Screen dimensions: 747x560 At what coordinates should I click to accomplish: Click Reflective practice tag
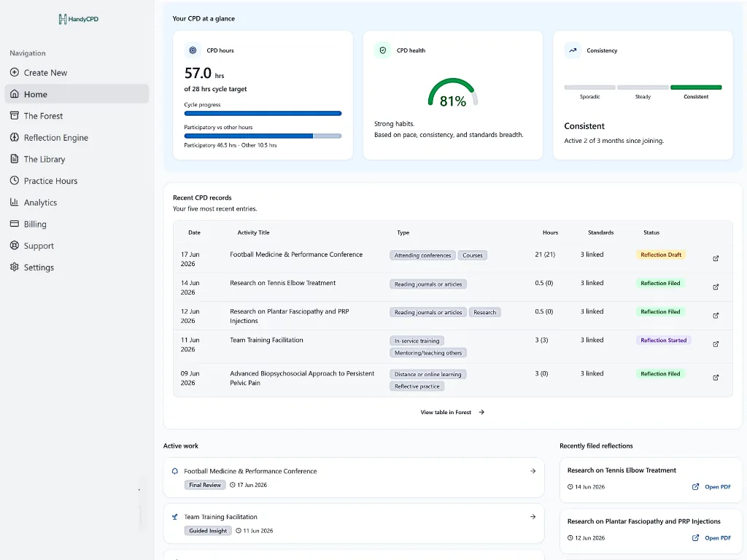tap(417, 386)
